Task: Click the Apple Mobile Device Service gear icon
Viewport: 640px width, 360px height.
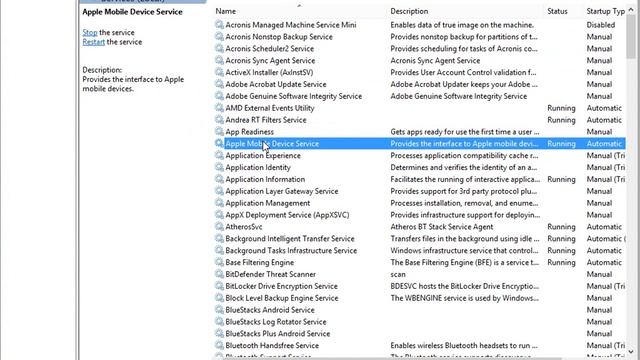Action: [x=219, y=143]
